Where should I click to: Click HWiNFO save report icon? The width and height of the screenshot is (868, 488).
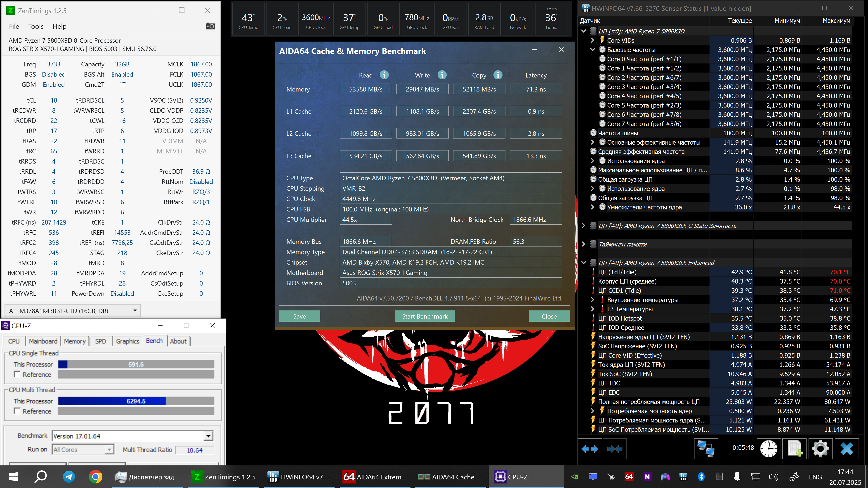(x=795, y=449)
